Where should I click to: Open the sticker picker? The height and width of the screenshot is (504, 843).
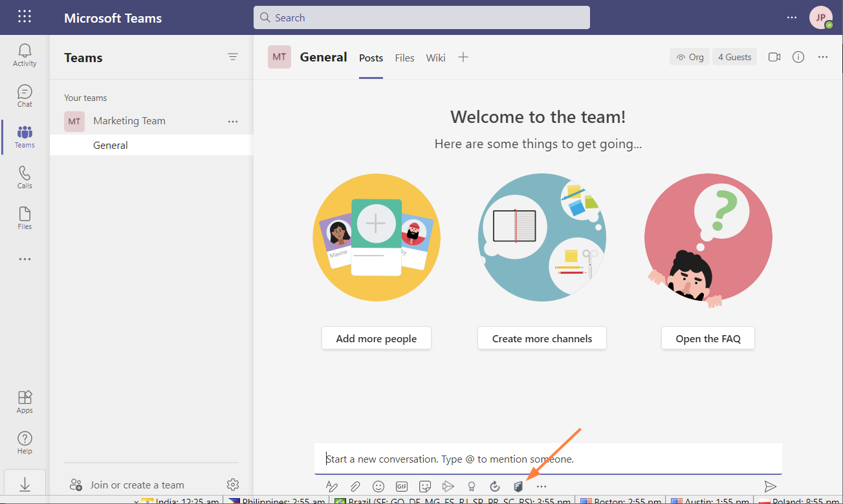tap(425, 486)
